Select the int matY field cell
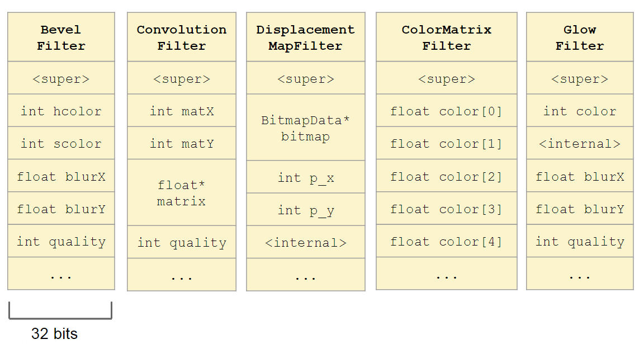Viewport: 644px width, 344px height. [x=182, y=143]
